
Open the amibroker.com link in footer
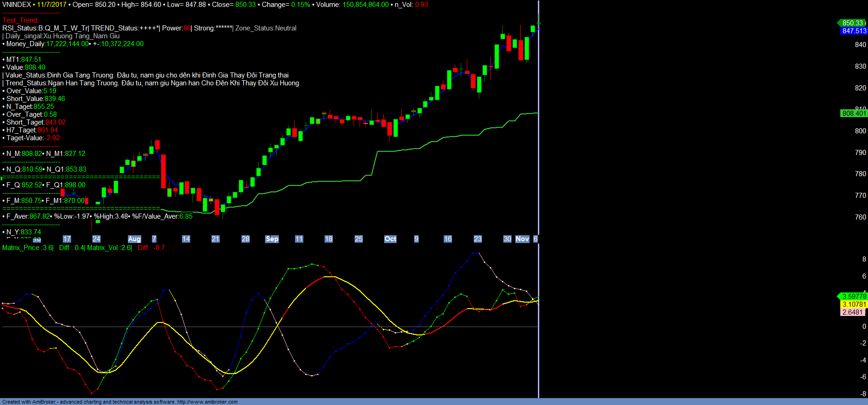(207, 402)
